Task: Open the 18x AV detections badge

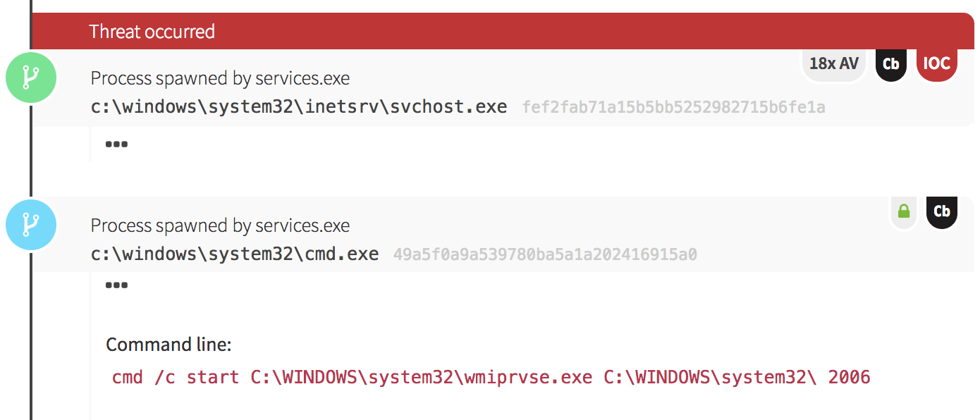Action: coord(833,63)
